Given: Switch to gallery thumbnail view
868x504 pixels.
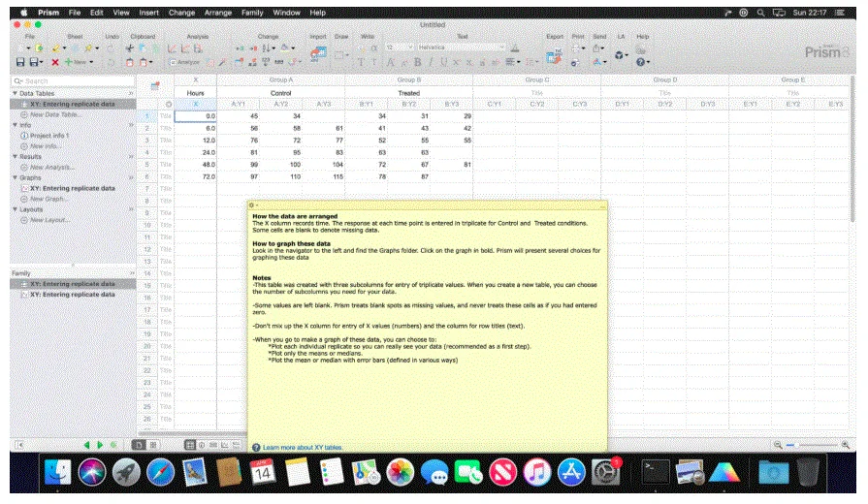Looking at the screenshot, I should click(153, 445).
